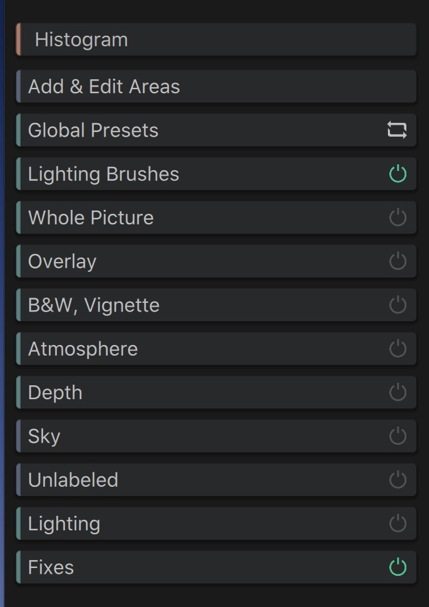The width and height of the screenshot is (429, 607).
Task: Turn off the Lighting Brushes power icon
Action: 398,174
